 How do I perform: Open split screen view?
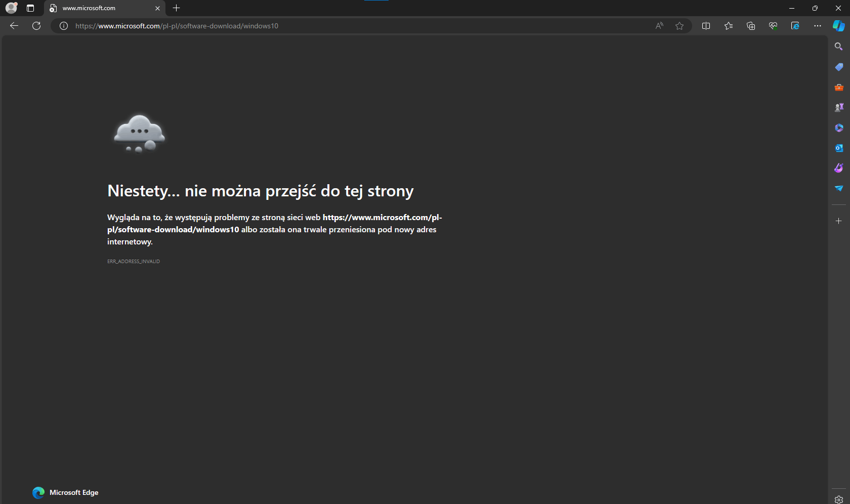click(x=706, y=26)
